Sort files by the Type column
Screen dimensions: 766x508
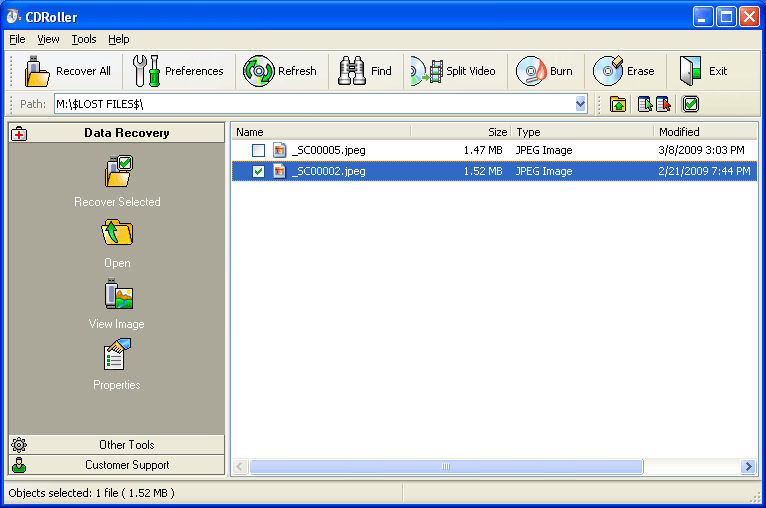click(582, 132)
